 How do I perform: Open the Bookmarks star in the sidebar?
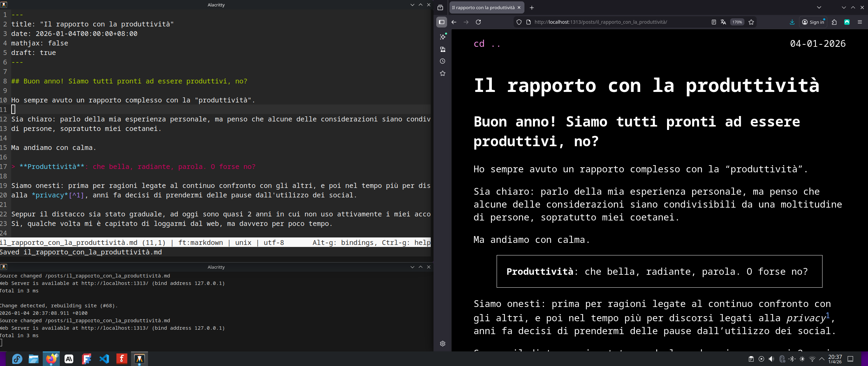point(442,74)
